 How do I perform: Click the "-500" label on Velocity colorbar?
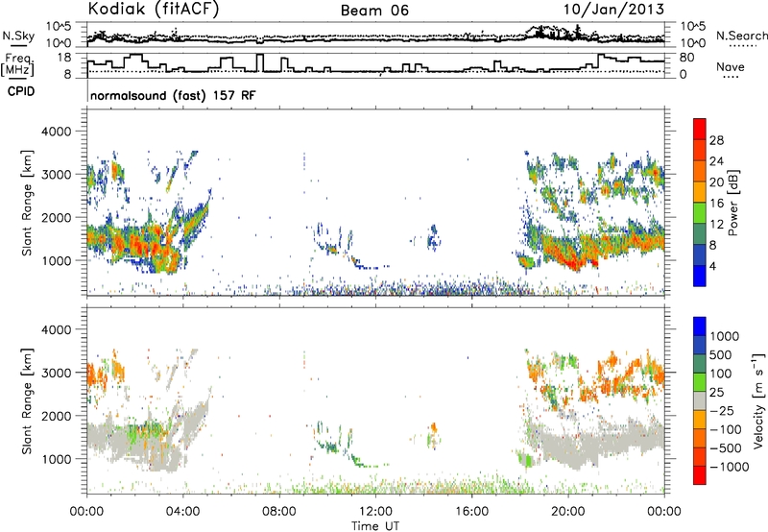(x=726, y=447)
